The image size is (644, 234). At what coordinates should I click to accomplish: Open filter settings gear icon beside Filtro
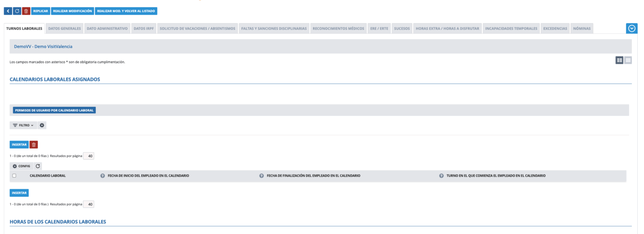[42, 125]
